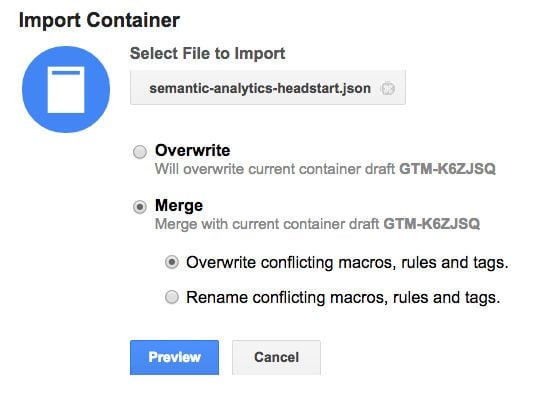Select the Overwrite radio button

click(x=140, y=152)
